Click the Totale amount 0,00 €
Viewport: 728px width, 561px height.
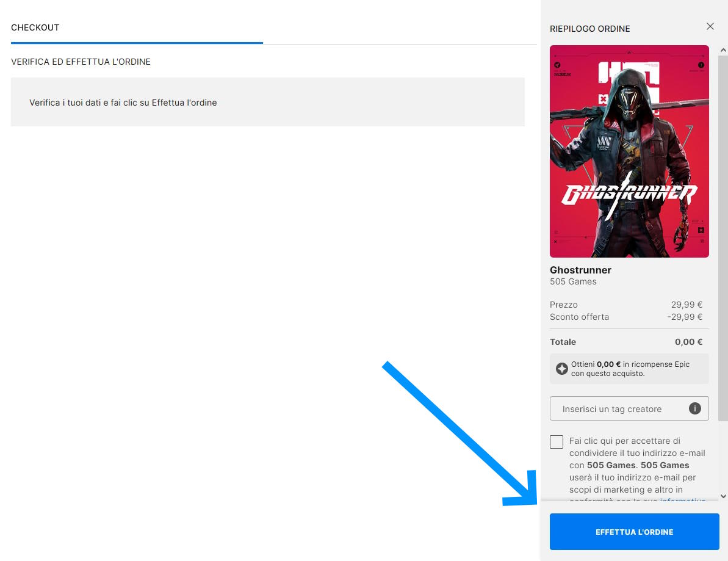[688, 342]
